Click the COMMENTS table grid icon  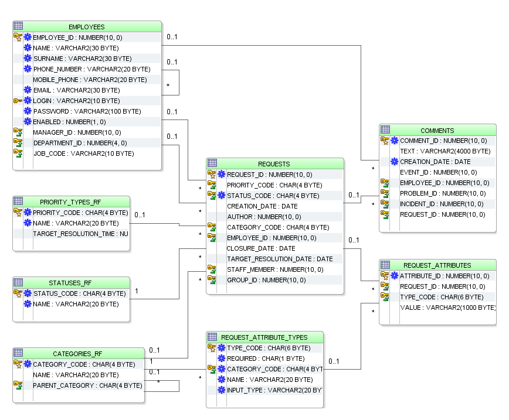[385, 129]
